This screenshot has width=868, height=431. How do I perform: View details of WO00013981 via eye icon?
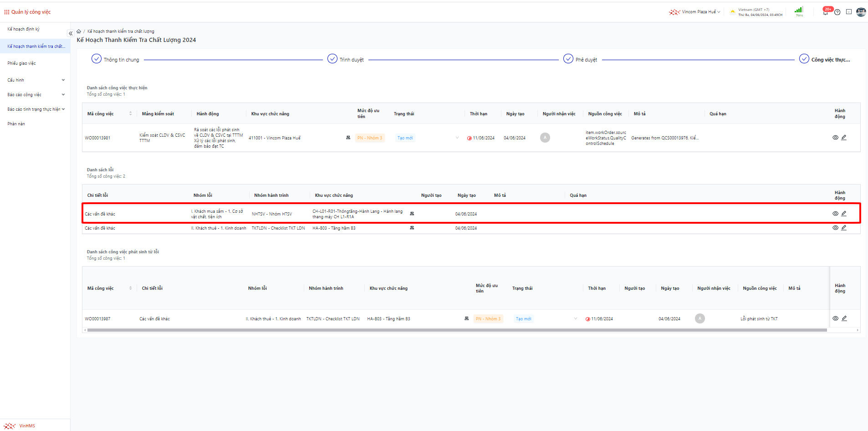pyautogui.click(x=835, y=138)
